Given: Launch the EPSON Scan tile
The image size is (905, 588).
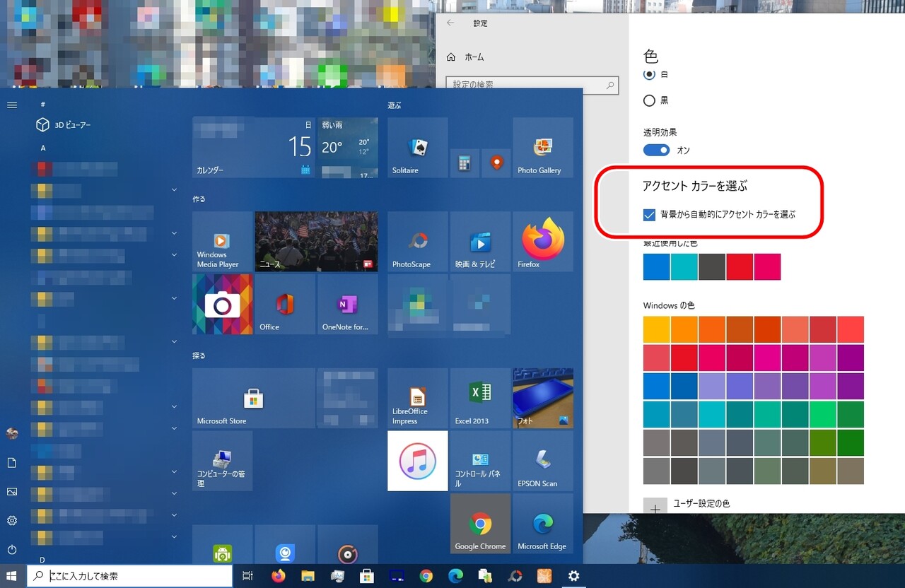Looking at the screenshot, I should click(x=543, y=461).
